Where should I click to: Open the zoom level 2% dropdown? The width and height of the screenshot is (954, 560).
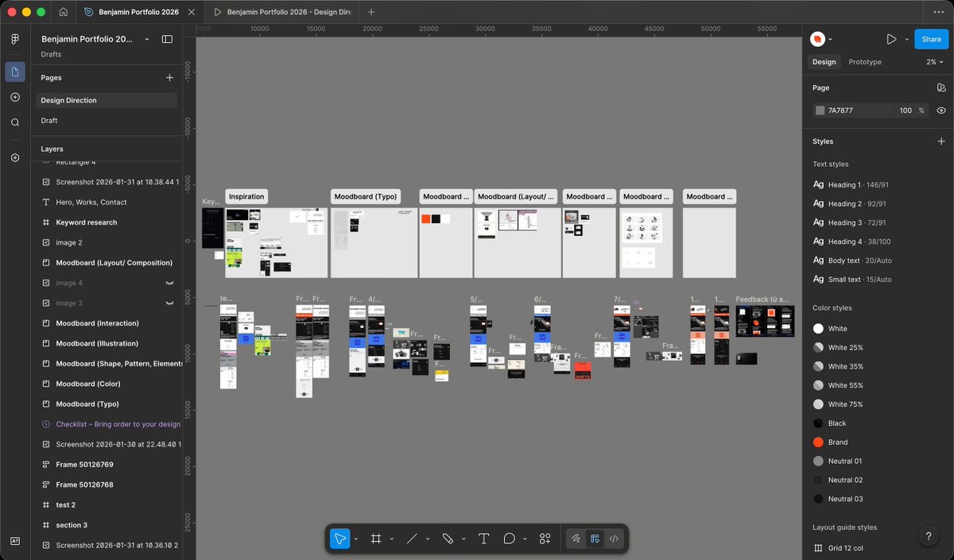click(935, 62)
